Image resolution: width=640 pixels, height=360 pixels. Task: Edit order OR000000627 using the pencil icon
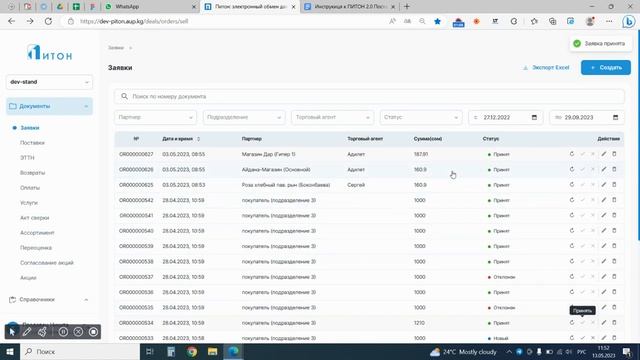click(604, 154)
